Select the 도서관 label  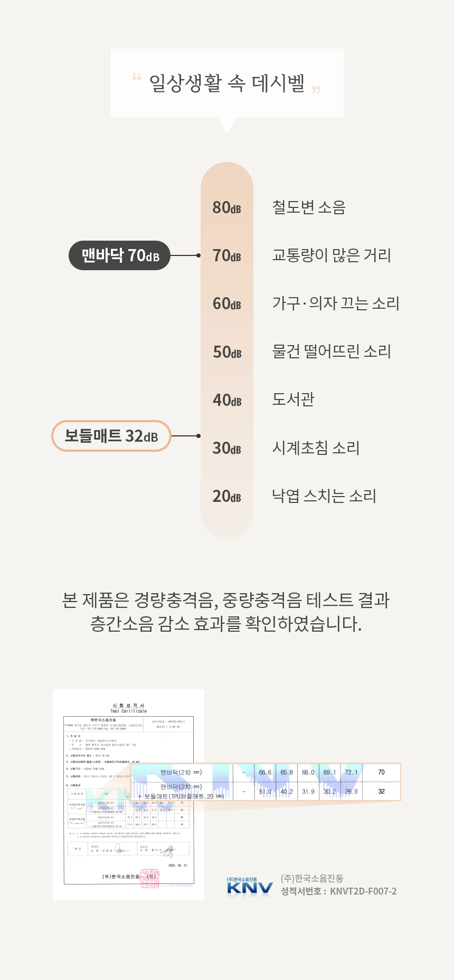293,399
